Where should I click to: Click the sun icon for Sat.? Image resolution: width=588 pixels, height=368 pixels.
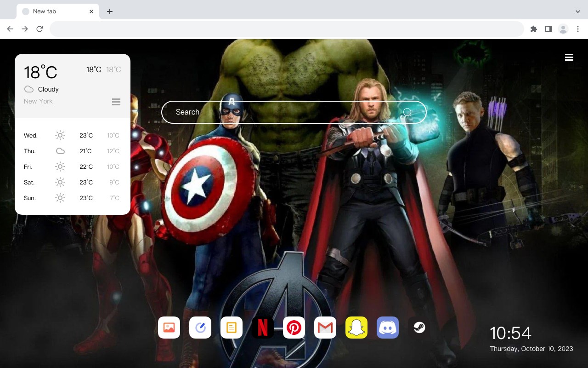60,182
